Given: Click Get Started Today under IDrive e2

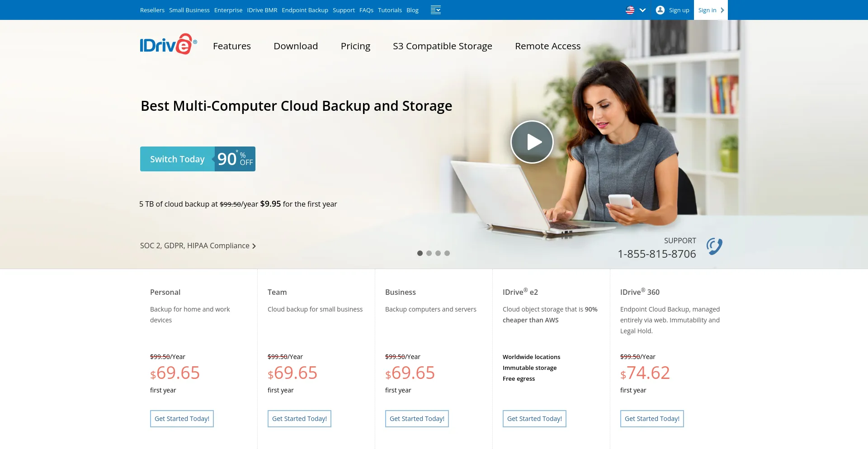Looking at the screenshot, I should (x=534, y=419).
